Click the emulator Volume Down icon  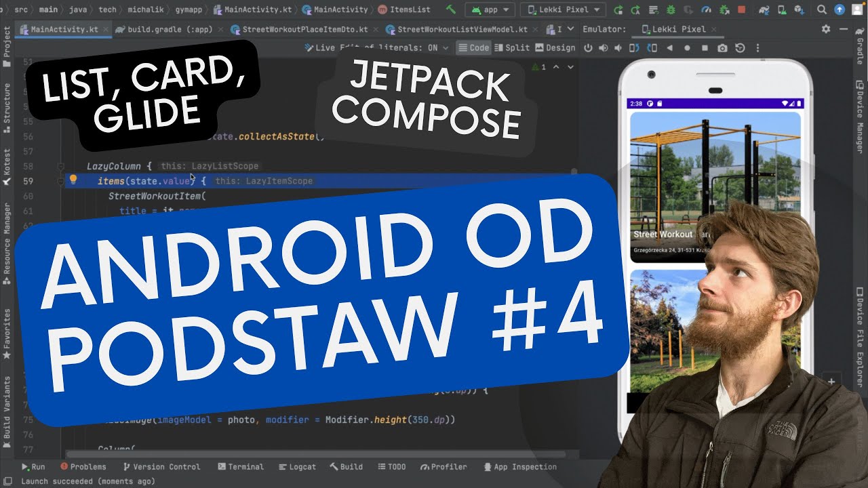pos(618,48)
